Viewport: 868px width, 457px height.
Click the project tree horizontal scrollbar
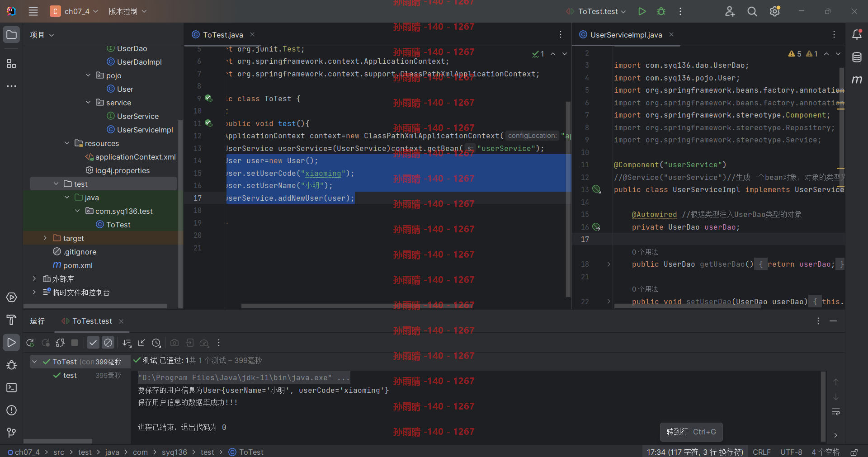[95, 306]
